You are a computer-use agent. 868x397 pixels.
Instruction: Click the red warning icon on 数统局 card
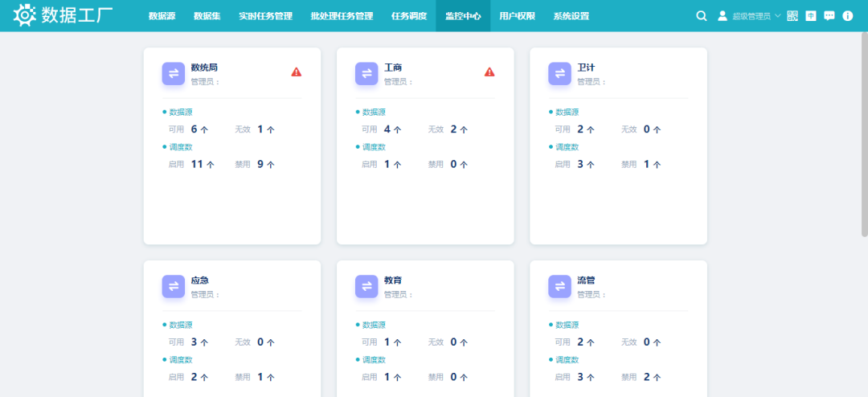pyautogui.click(x=297, y=72)
